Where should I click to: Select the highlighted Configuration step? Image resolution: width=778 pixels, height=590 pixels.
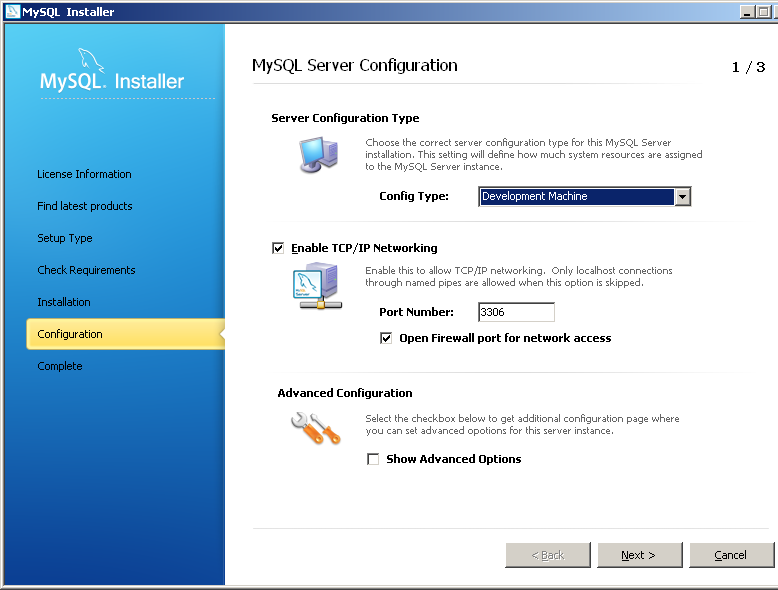[x=126, y=334]
